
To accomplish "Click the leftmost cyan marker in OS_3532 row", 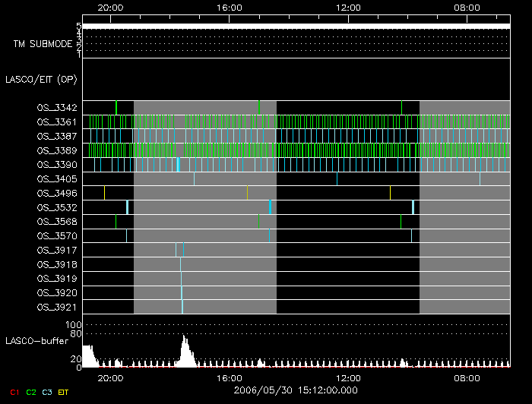I will 127,207.
